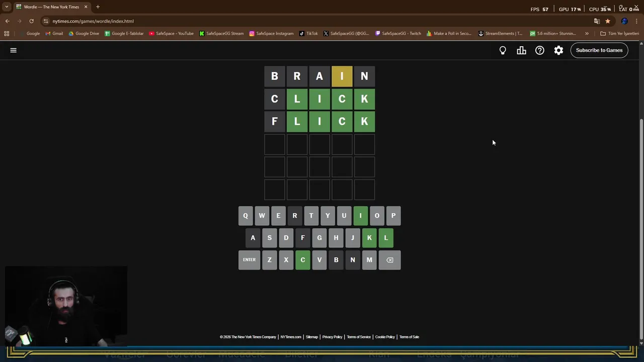Tap the U key on keyboard

point(344,216)
